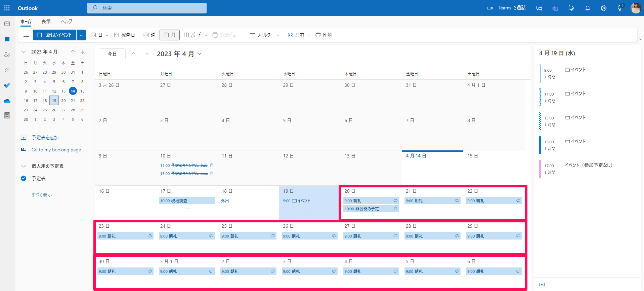Click 予定表を追加 link

click(45, 138)
